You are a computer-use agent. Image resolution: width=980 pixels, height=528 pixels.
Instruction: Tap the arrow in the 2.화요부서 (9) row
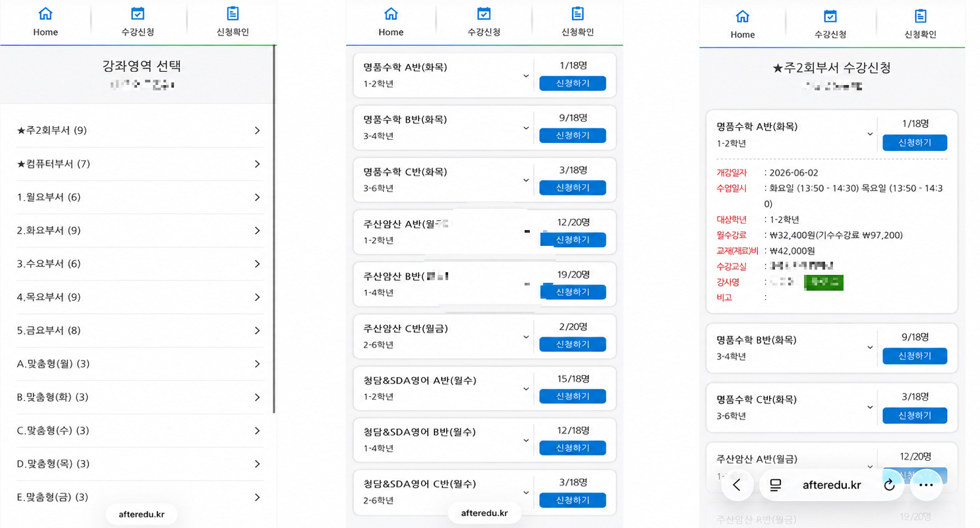257,231
